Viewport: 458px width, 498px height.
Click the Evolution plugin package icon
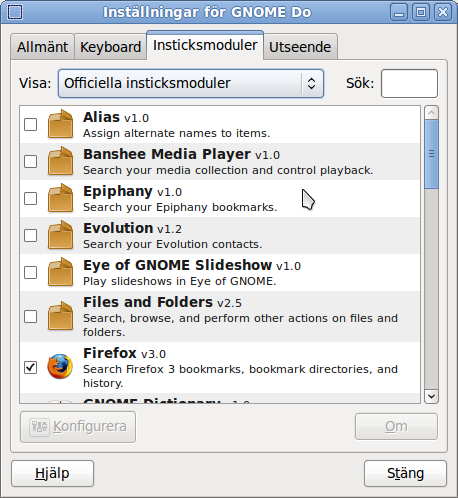[60, 235]
